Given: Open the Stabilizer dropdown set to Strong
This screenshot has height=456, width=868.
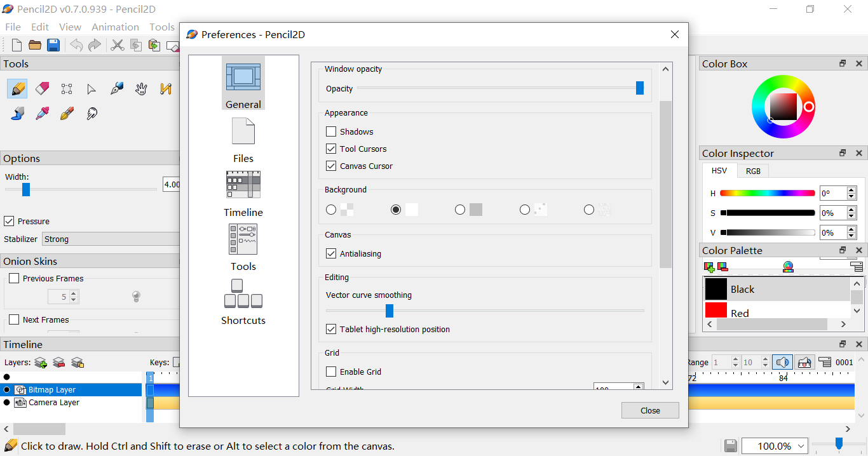Looking at the screenshot, I should (111, 239).
